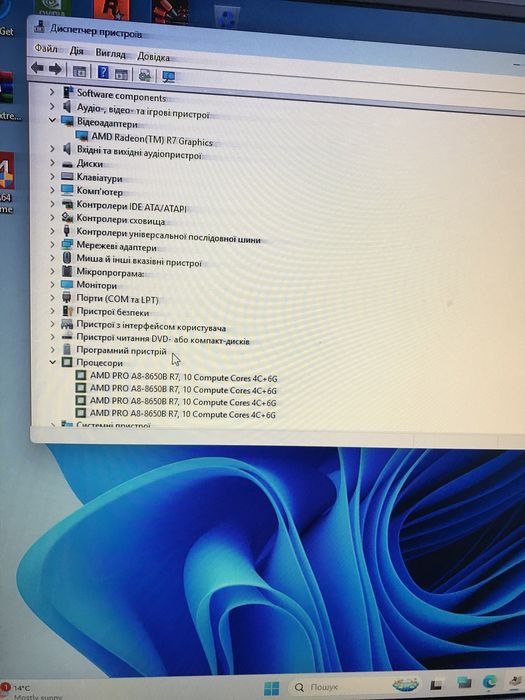Click the AMD Radeon(TM) R7 Graphics device icon
This screenshot has height=700, width=525.
tap(82, 136)
